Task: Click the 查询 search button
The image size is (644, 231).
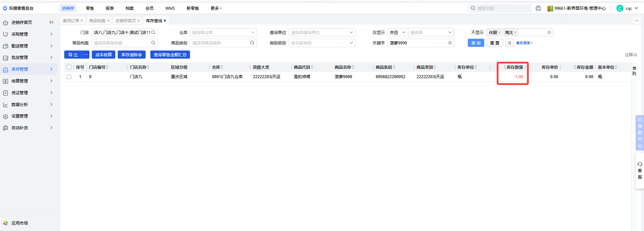Action: [x=476, y=43]
